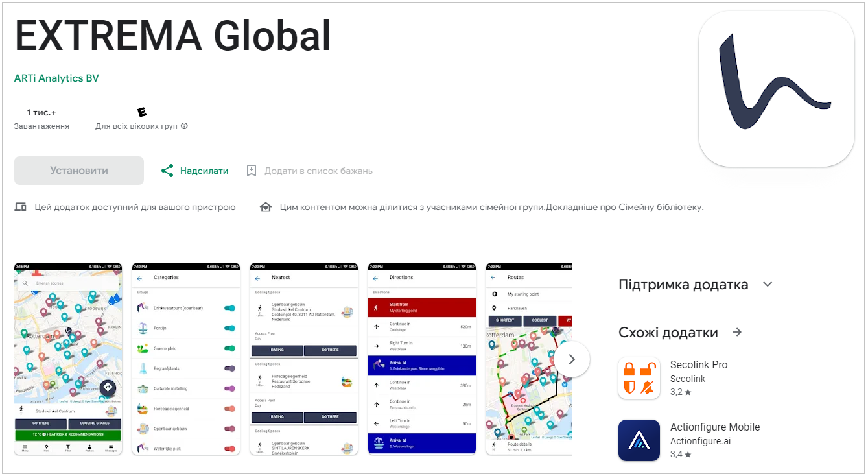The width and height of the screenshot is (868, 476).
Task: Select the Secolink Pro app title
Action: coord(698,364)
